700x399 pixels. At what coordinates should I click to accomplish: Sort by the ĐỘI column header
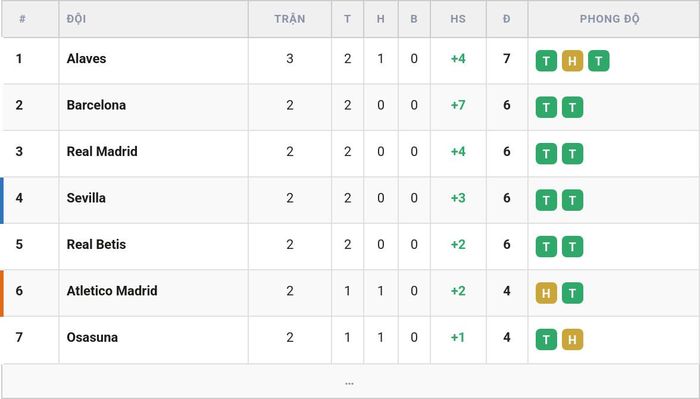(x=76, y=19)
